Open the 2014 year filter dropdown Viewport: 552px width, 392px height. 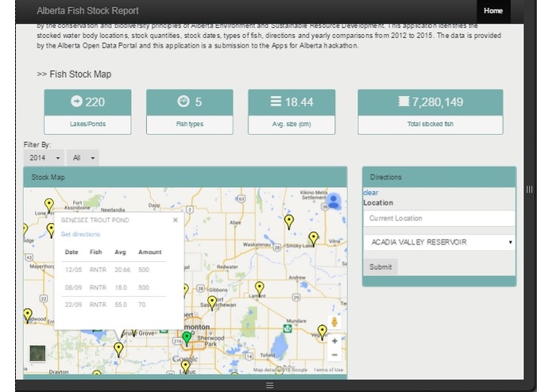tap(44, 158)
